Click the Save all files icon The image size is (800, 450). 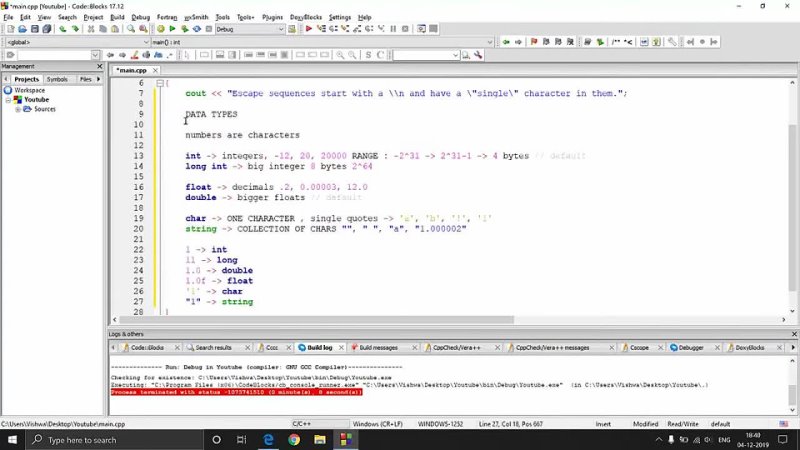coord(47,29)
